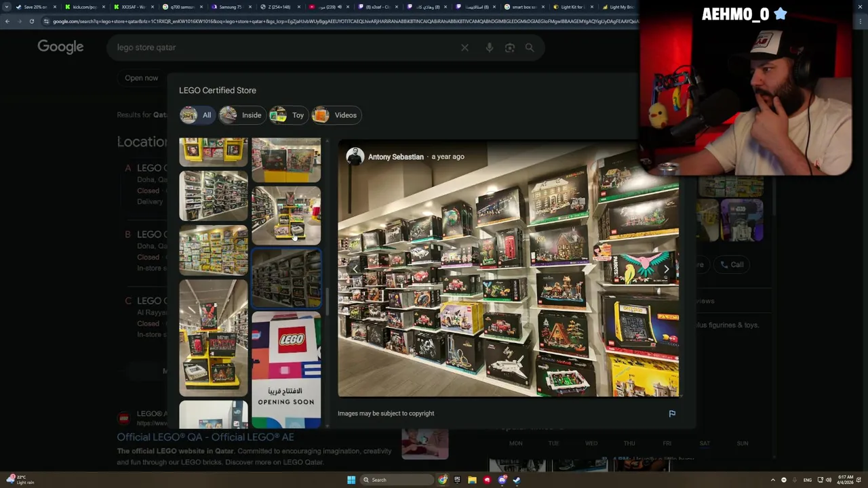Open File Explorer from the taskbar
This screenshot has width=868, height=488.
click(x=472, y=480)
